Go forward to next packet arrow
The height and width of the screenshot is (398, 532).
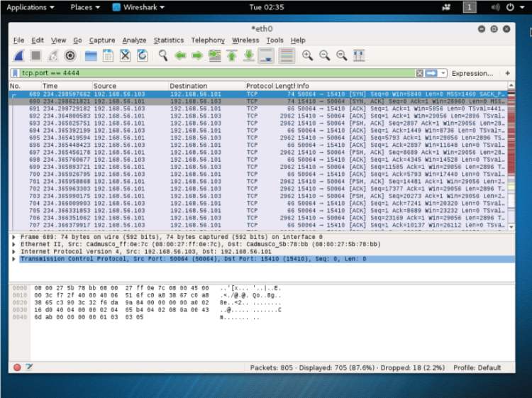coord(197,55)
